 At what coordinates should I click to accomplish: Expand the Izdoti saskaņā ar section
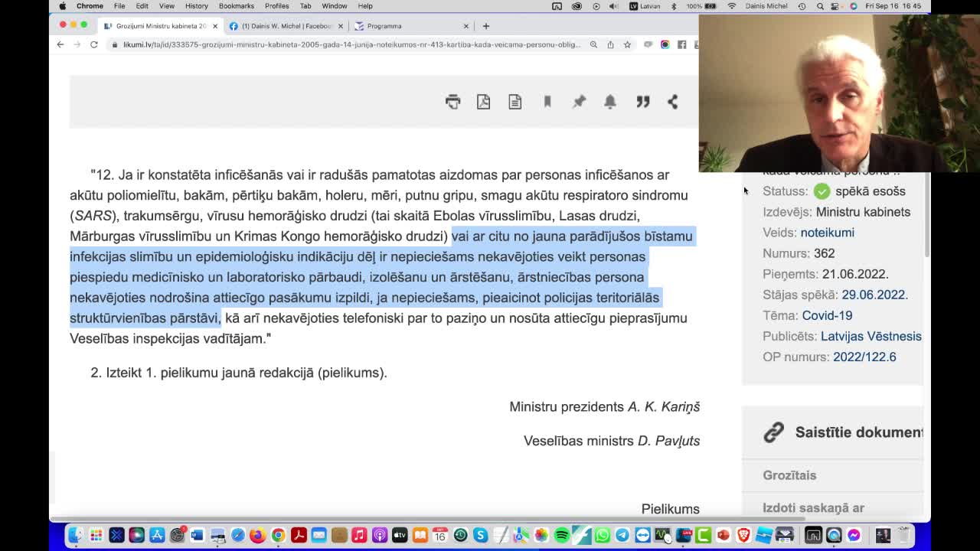click(x=813, y=507)
